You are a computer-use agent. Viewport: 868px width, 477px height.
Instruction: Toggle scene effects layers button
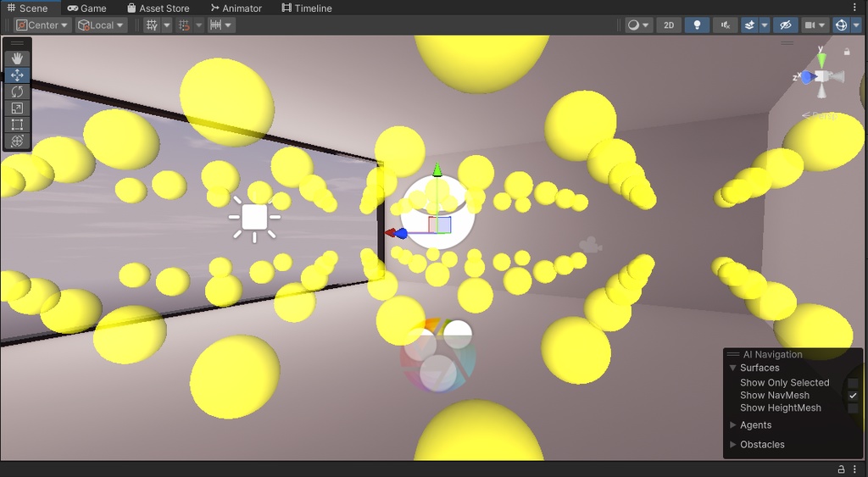pos(749,25)
